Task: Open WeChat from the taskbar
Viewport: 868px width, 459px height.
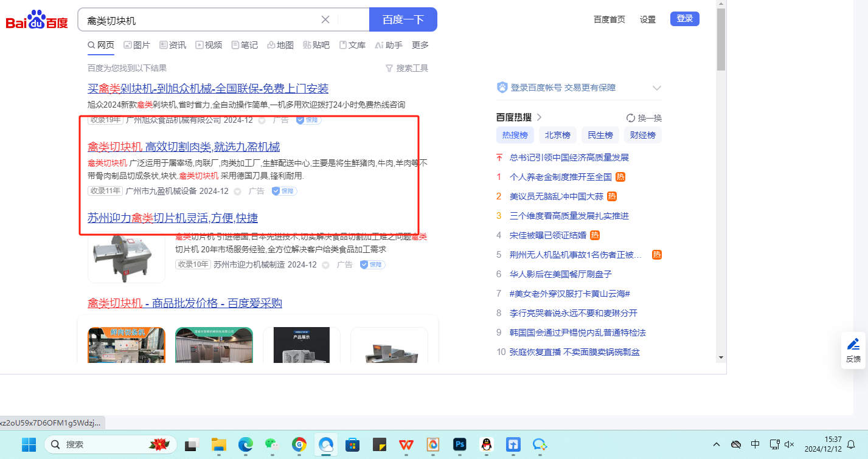Action: click(272, 444)
